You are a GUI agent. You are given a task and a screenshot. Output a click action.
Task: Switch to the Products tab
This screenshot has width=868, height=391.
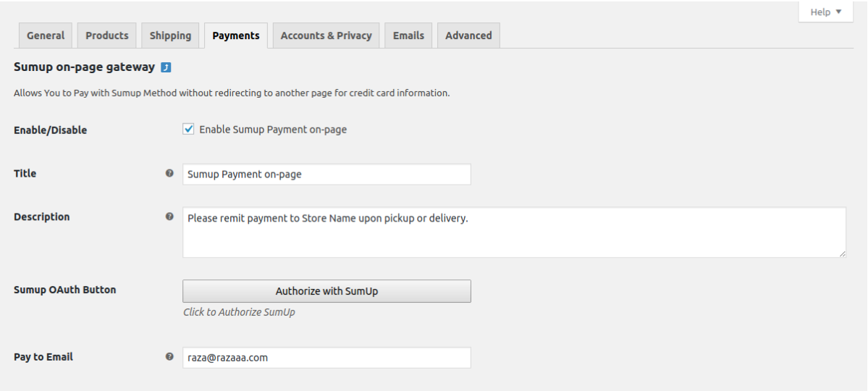(107, 35)
